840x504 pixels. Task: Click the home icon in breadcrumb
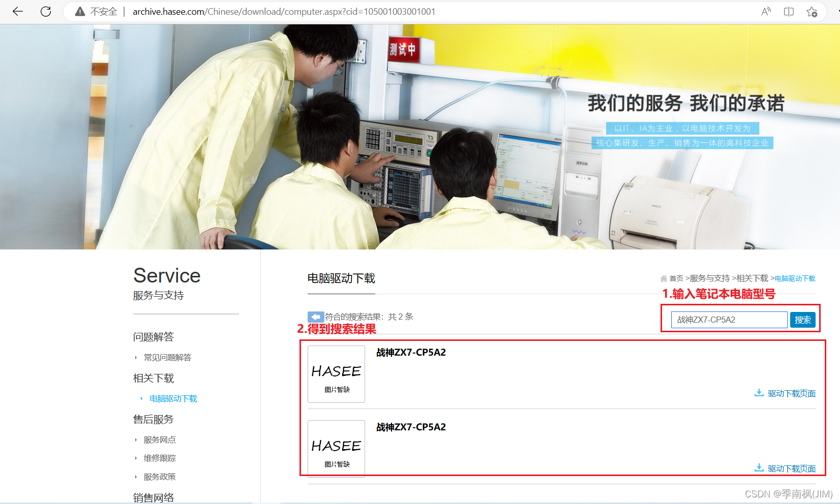[664, 278]
